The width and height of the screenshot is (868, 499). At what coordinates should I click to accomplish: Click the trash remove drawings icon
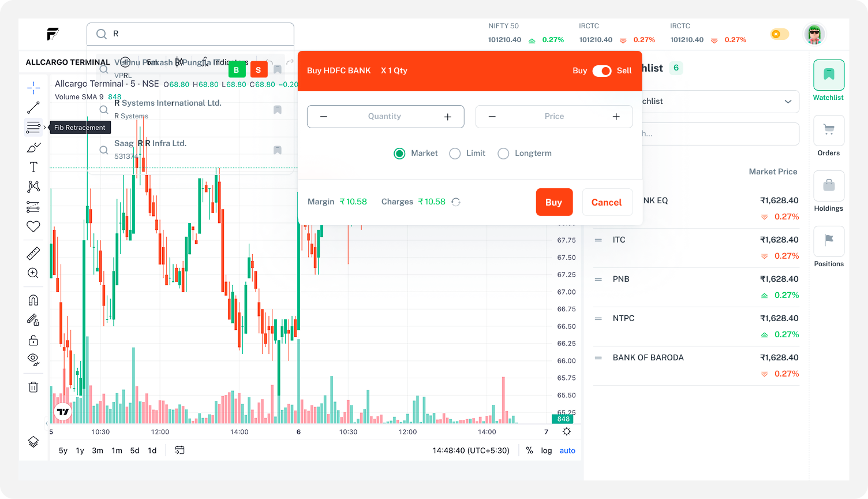pyautogui.click(x=33, y=387)
